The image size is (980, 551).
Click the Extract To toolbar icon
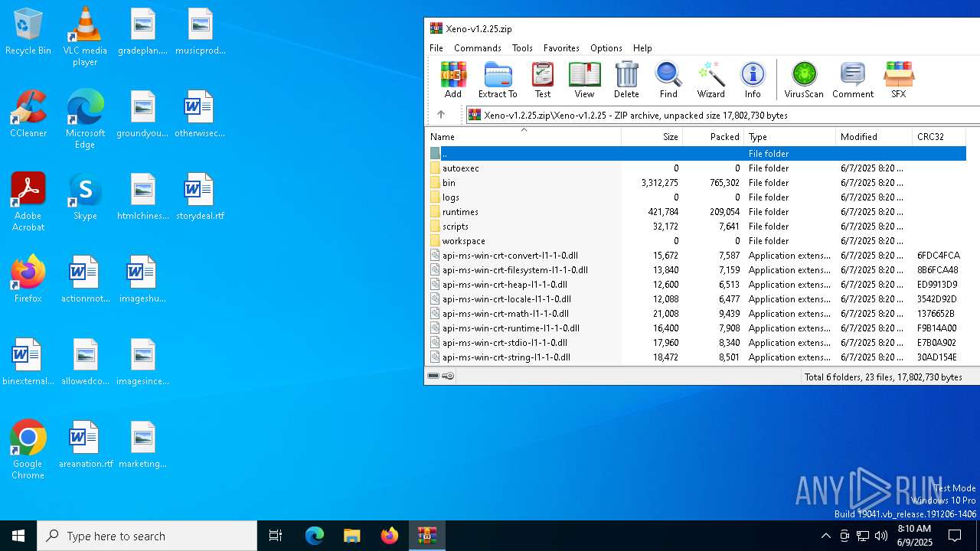pyautogui.click(x=498, y=80)
